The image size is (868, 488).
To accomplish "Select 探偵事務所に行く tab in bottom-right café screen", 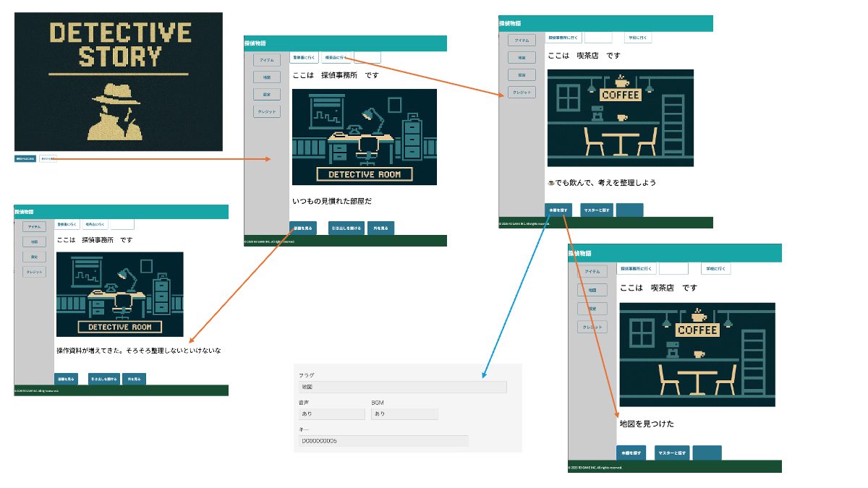I will (637, 269).
